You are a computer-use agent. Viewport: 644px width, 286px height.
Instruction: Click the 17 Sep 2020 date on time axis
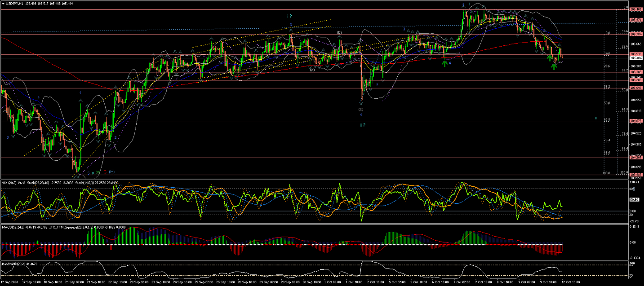pos(10,283)
